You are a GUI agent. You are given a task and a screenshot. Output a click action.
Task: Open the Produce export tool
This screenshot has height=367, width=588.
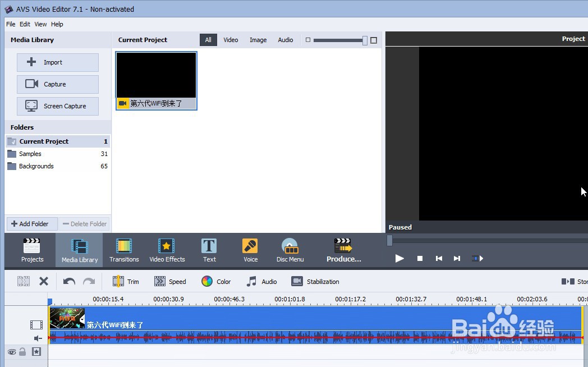click(x=343, y=250)
